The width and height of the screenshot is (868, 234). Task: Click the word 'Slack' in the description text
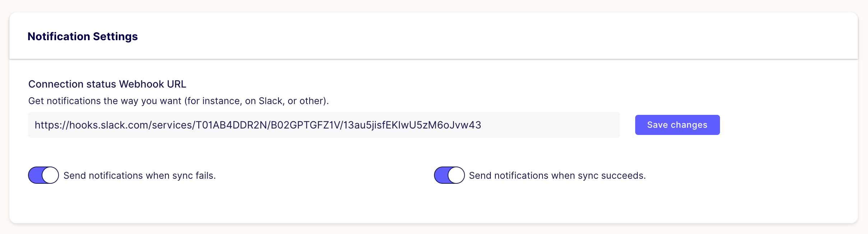click(271, 101)
